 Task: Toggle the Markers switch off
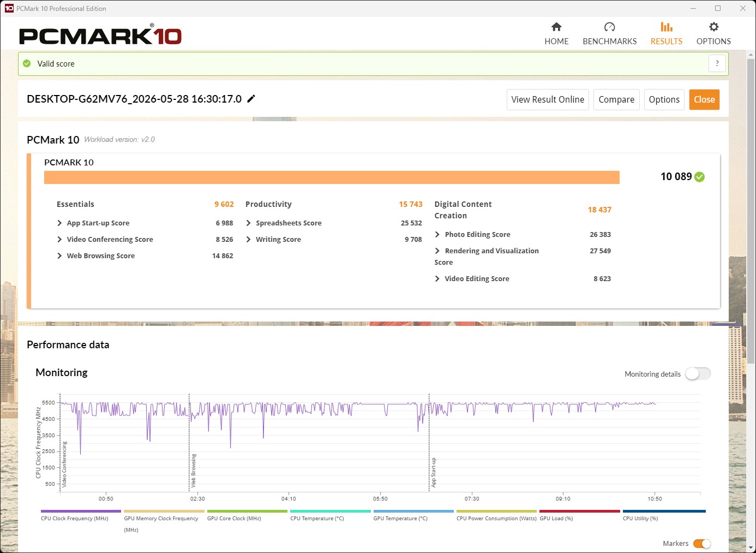point(702,543)
